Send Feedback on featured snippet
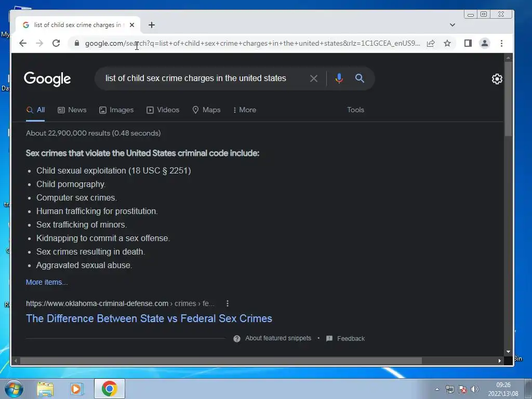Viewport: 532px width, 399px height. (x=345, y=339)
